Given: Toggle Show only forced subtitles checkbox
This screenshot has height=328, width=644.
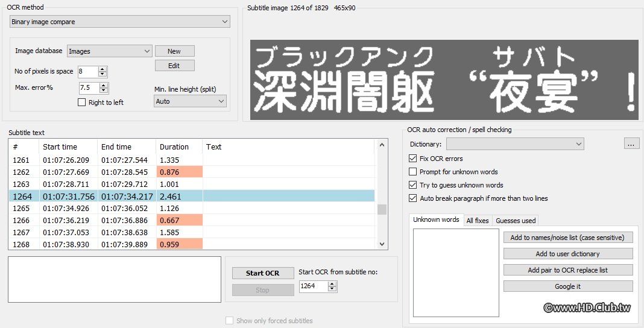Looking at the screenshot, I should tap(229, 321).
